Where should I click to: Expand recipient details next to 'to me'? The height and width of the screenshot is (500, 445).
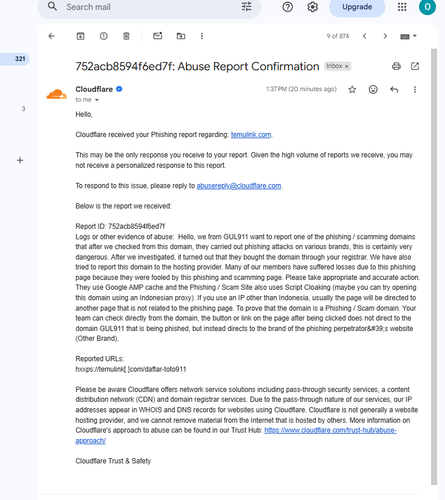[x=97, y=100]
